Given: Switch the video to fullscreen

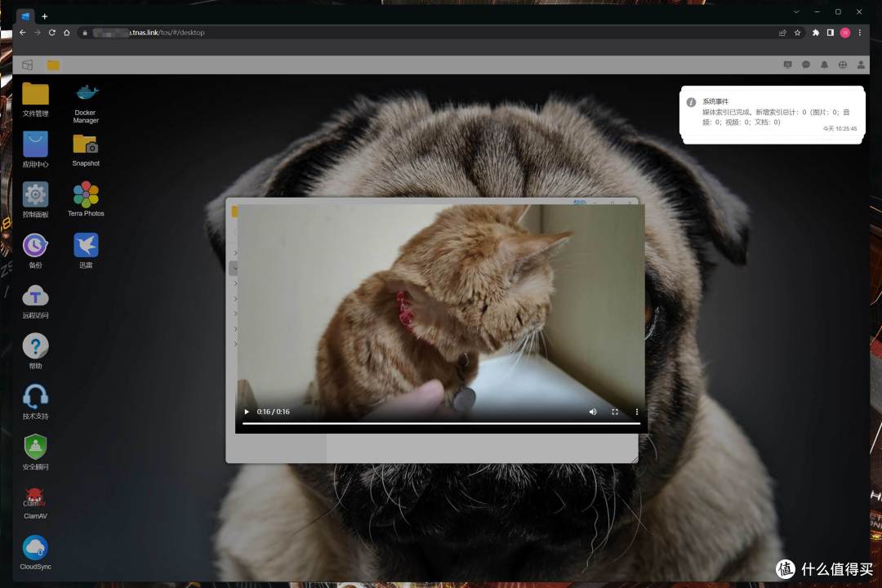Looking at the screenshot, I should coord(615,412).
